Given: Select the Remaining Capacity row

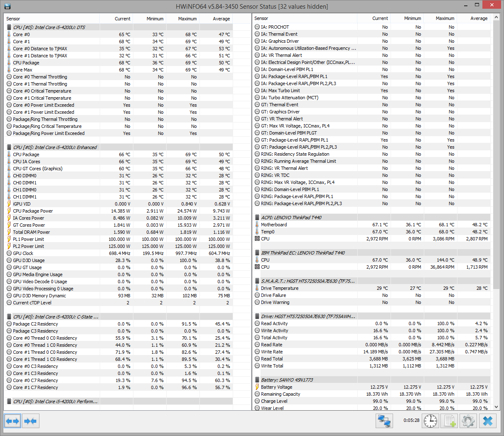Looking at the screenshot, I should (x=371, y=394).
